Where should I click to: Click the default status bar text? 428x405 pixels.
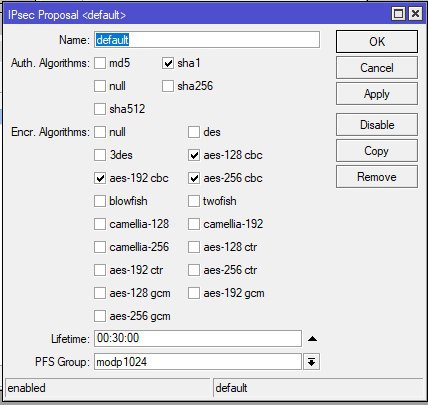click(231, 388)
